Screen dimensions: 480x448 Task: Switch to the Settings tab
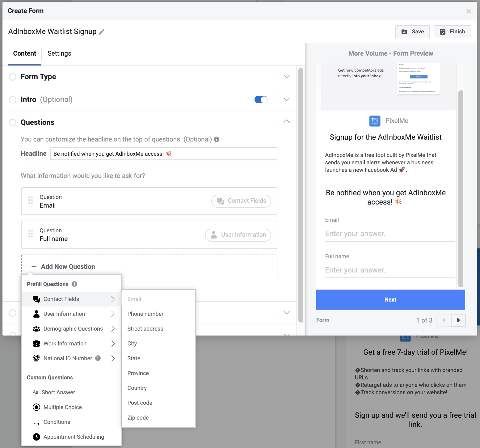[59, 53]
